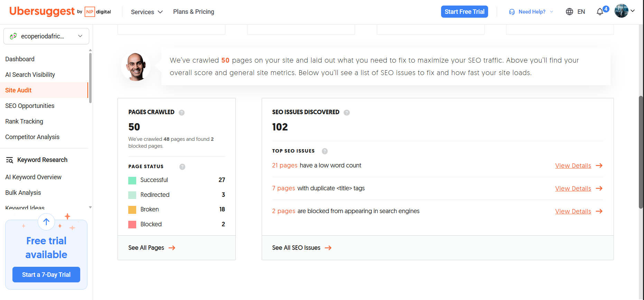Click the SEO issues total 102
Image resolution: width=644 pixels, height=300 pixels.
point(280,127)
